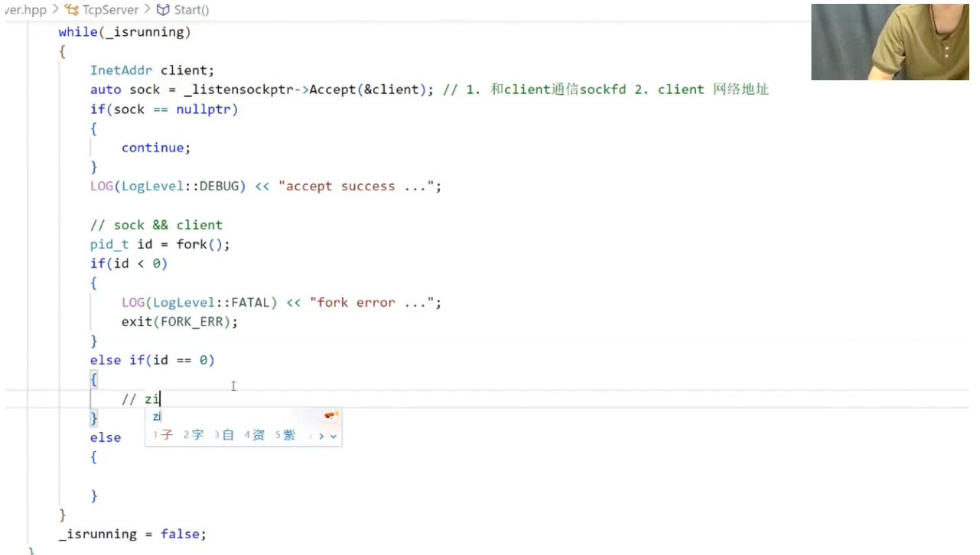
Task: Place cursor on 'while(_isrunning)' line
Action: (x=125, y=32)
